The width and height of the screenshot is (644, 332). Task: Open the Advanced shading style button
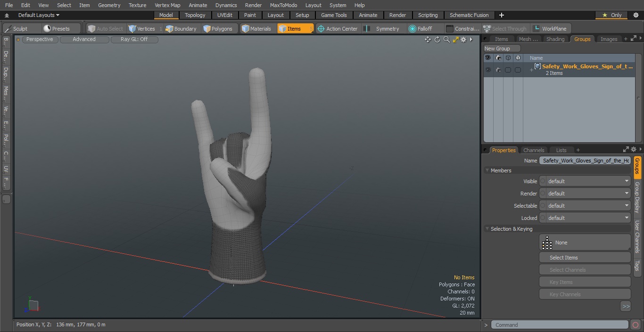(x=84, y=39)
